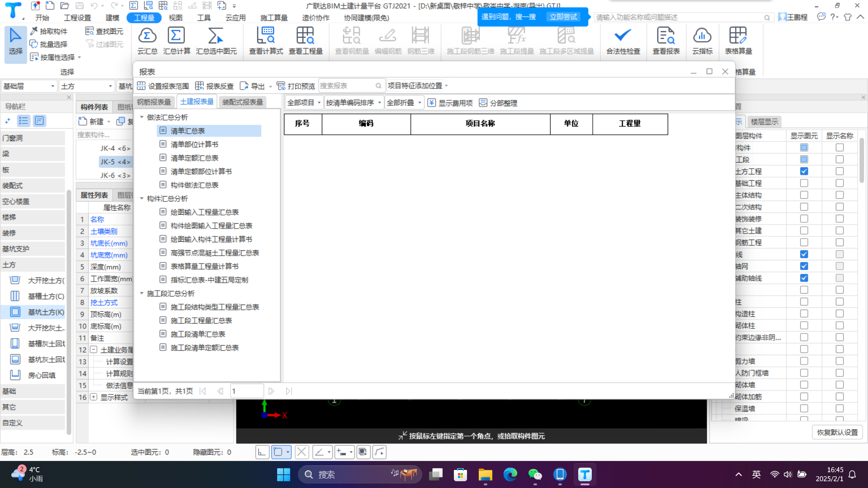Click the 云汇总 cloud summary icon
Screen dimensions: 868x488
(x=147, y=41)
